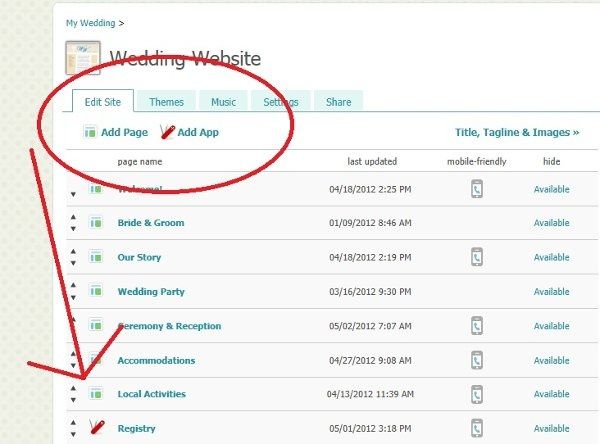This screenshot has width=600, height=444.
Task: Open the Music tab
Action: pyautogui.click(x=224, y=102)
